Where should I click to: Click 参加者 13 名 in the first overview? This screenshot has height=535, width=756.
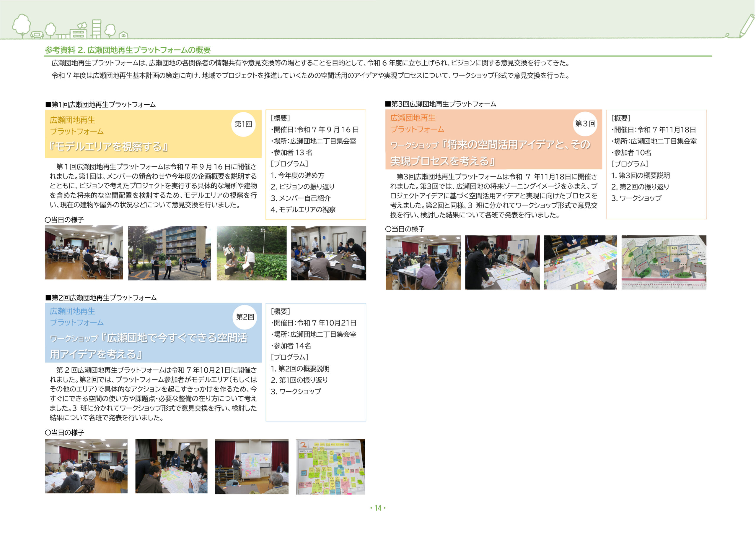pyautogui.click(x=292, y=152)
